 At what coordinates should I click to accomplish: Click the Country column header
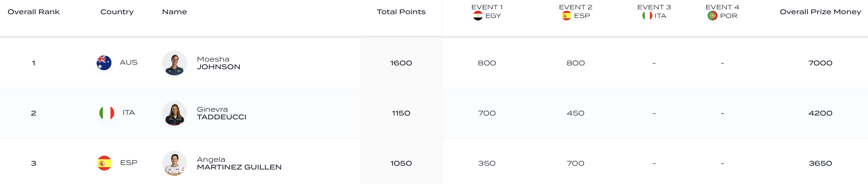click(x=117, y=12)
